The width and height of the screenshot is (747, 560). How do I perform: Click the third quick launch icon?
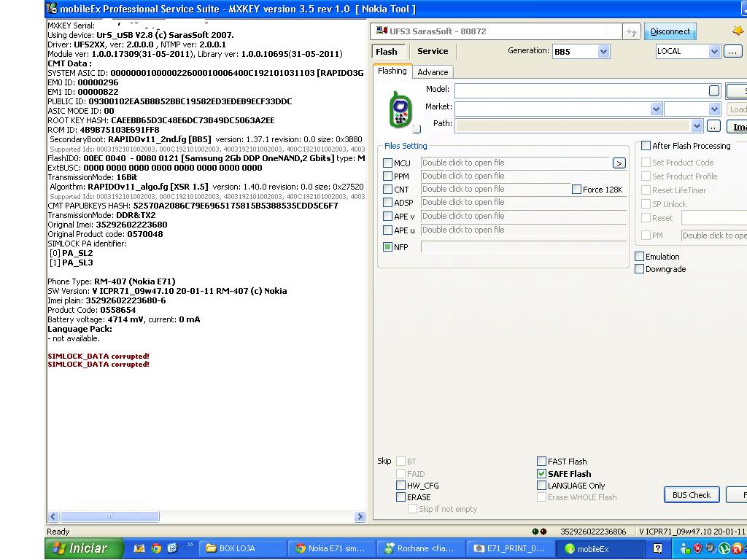click(x=172, y=548)
